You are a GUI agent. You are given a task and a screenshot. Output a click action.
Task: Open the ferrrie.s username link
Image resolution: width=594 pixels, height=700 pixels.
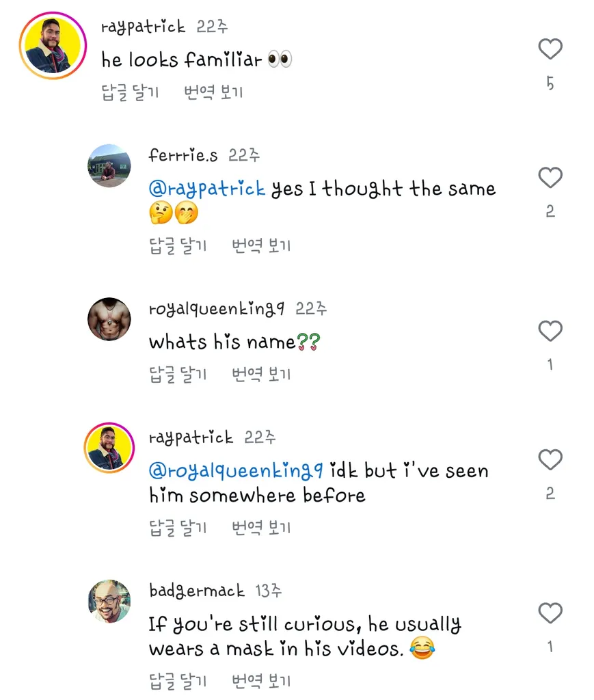pyautogui.click(x=183, y=155)
